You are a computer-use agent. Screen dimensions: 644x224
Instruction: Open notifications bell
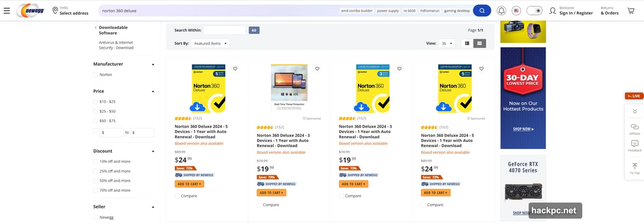[501, 11]
